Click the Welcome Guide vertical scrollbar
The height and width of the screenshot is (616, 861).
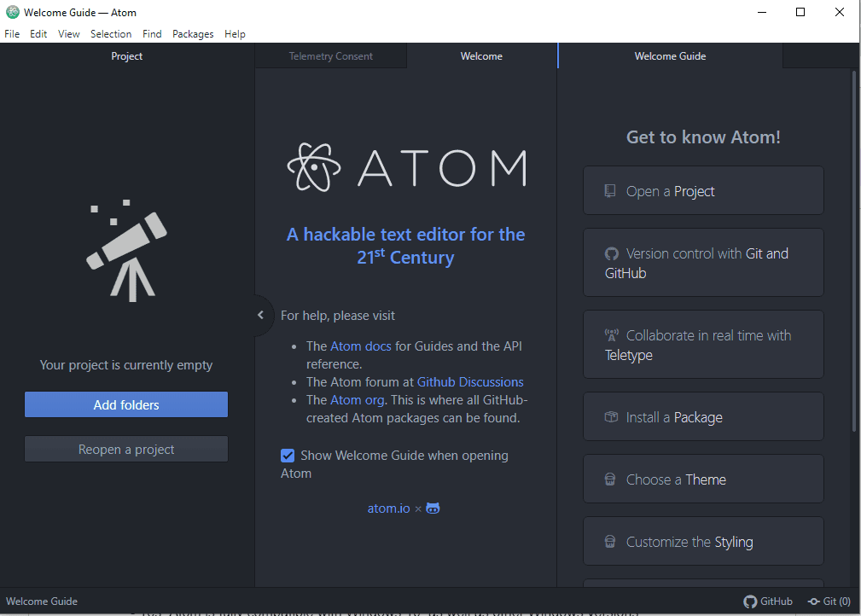click(854, 256)
